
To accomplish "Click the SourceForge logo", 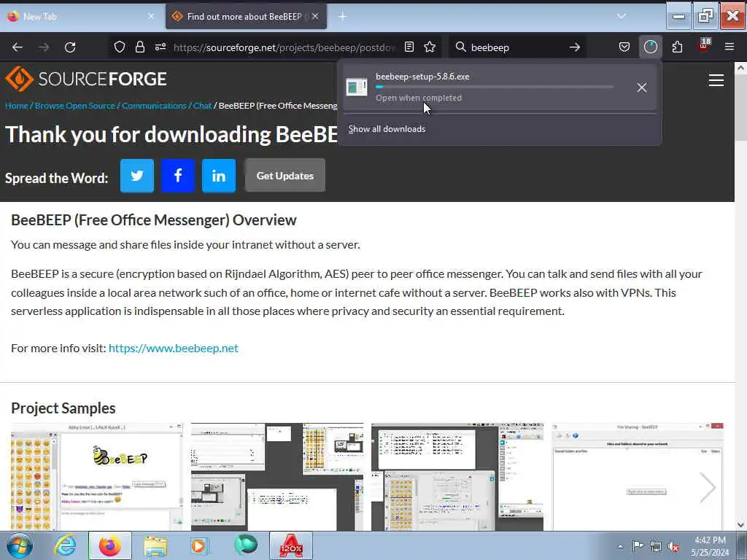I will (86, 79).
